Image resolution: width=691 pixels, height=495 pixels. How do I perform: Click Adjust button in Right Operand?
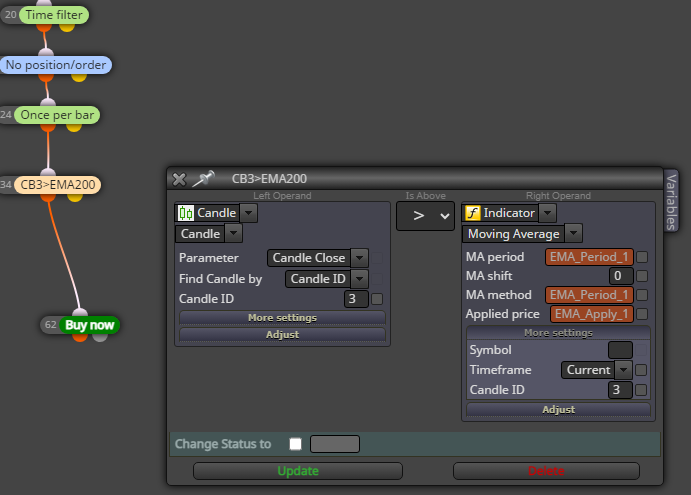pyautogui.click(x=558, y=409)
